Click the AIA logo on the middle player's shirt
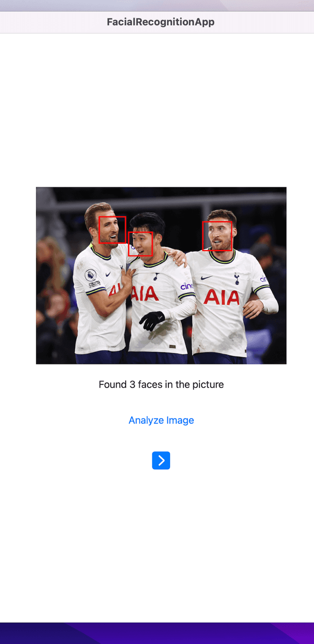The width and height of the screenshot is (314, 644). point(145,293)
